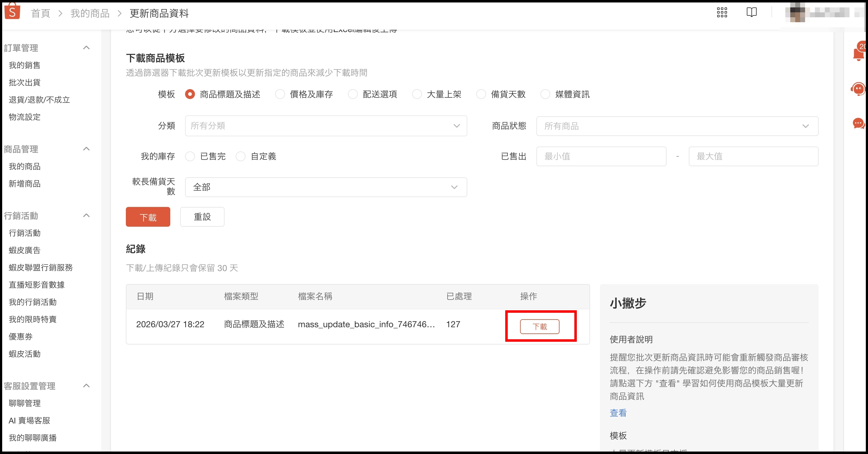Viewport: 868px width, 454px height.
Task: Open the apps grid icon
Action: (x=722, y=12)
